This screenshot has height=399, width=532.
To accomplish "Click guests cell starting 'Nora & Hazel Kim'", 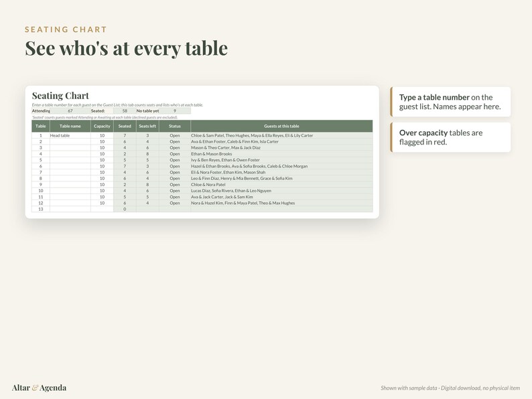I will pos(281,203).
